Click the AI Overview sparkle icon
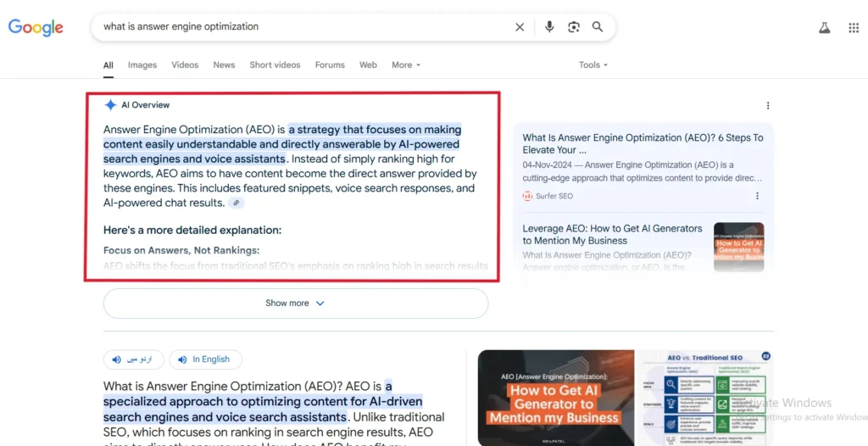The height and width of the screenshot is (446, 868). point(110,104)
